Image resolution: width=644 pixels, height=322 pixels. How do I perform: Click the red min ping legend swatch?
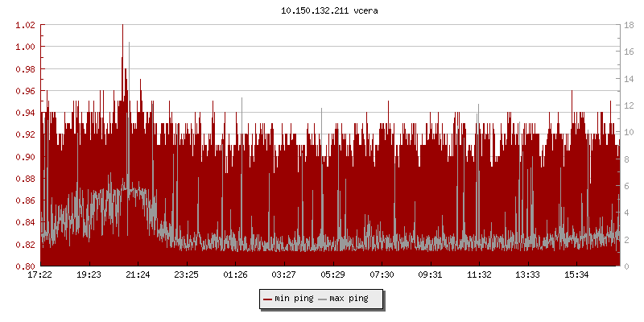pyautogui.click(x=266, y=299)
